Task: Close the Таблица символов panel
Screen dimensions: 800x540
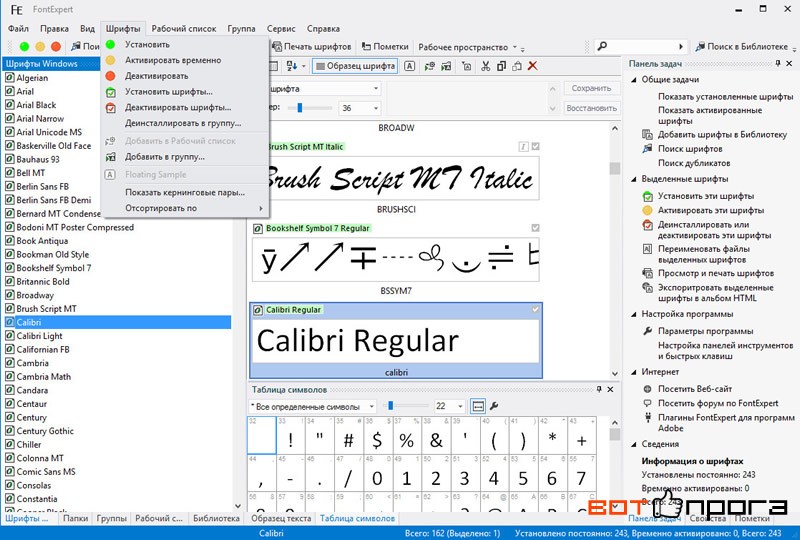Action: (x=611, y=389)
